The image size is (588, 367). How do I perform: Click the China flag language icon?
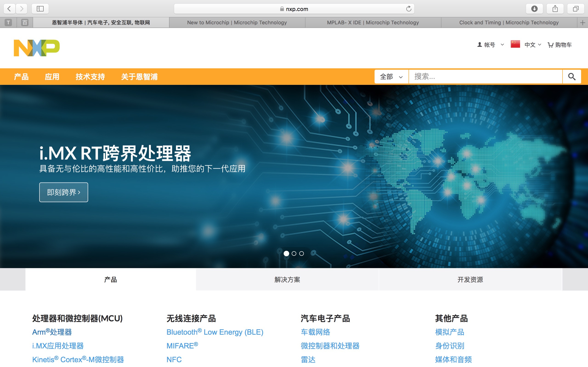coord(515,44)
